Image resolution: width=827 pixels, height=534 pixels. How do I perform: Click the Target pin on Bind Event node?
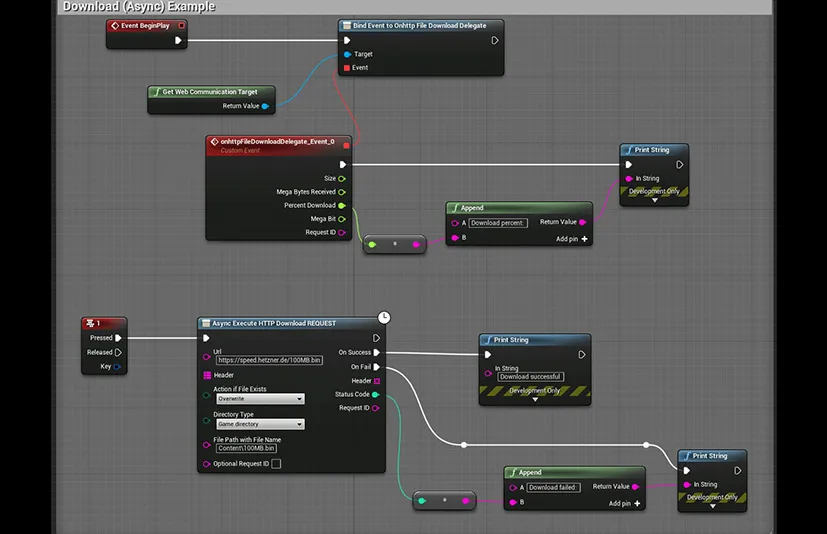pos(348,54)
